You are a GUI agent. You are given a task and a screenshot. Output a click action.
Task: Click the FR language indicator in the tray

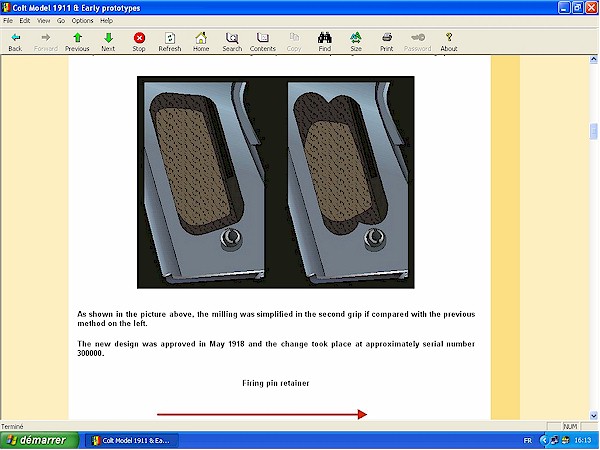[x=528, y=440]
